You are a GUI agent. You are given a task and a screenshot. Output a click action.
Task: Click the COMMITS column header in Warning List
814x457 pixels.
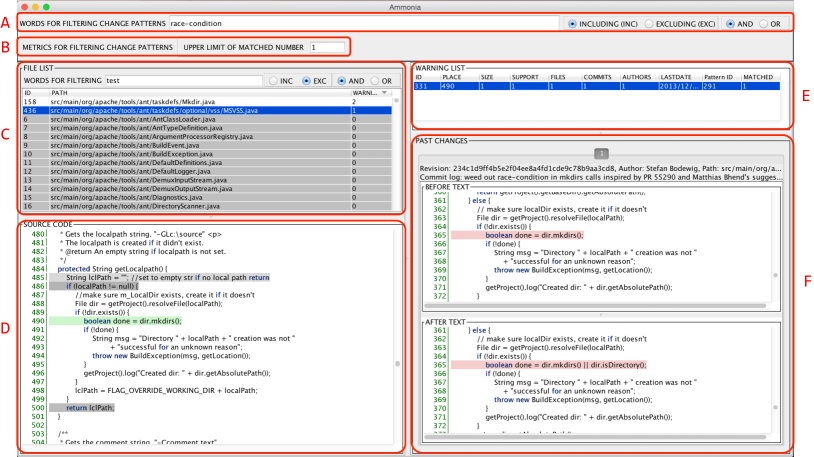pyautogui.click(x=598, y=77)
